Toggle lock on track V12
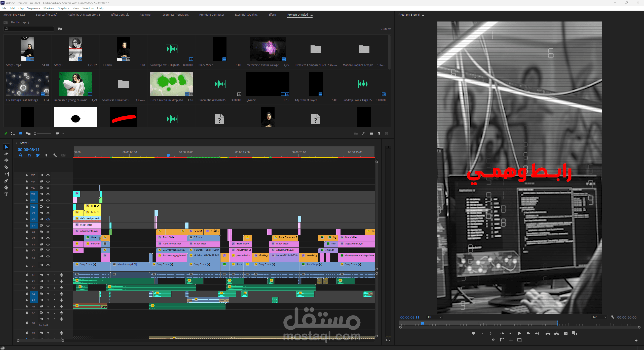The height and width of the screenshot is (350, 644). (27, 194)
